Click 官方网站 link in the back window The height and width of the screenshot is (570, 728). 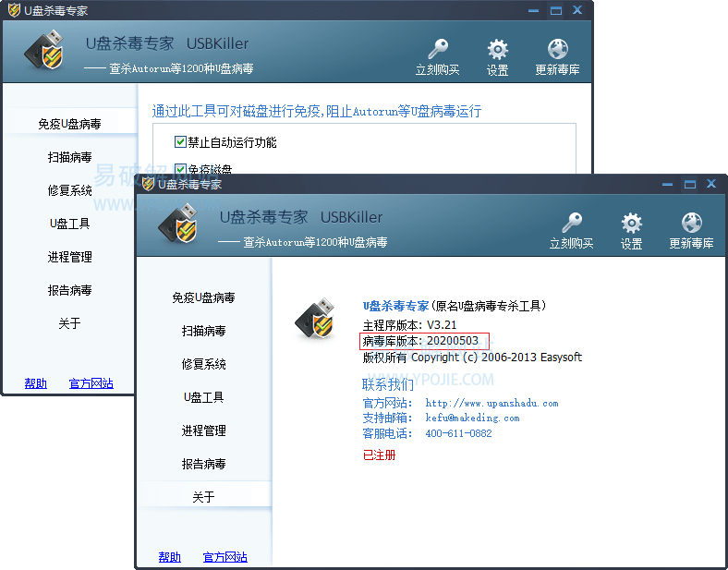(91, 383)
